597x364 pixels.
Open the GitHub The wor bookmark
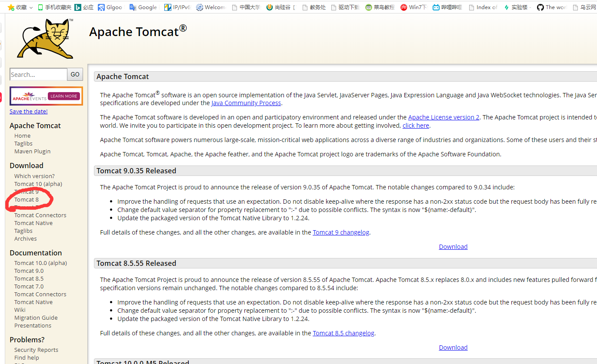coord(551,7)
